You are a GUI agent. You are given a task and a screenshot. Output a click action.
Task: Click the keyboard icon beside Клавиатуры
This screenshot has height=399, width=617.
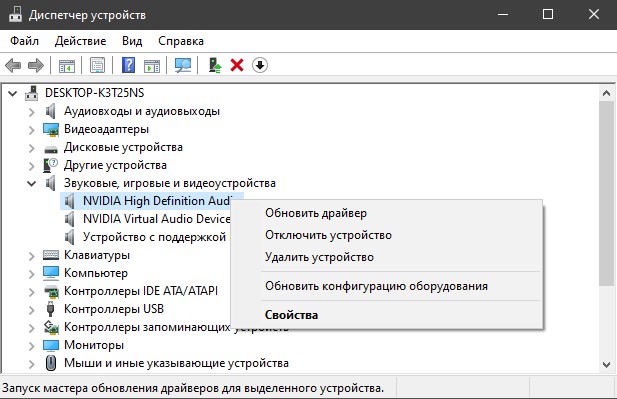51,255
